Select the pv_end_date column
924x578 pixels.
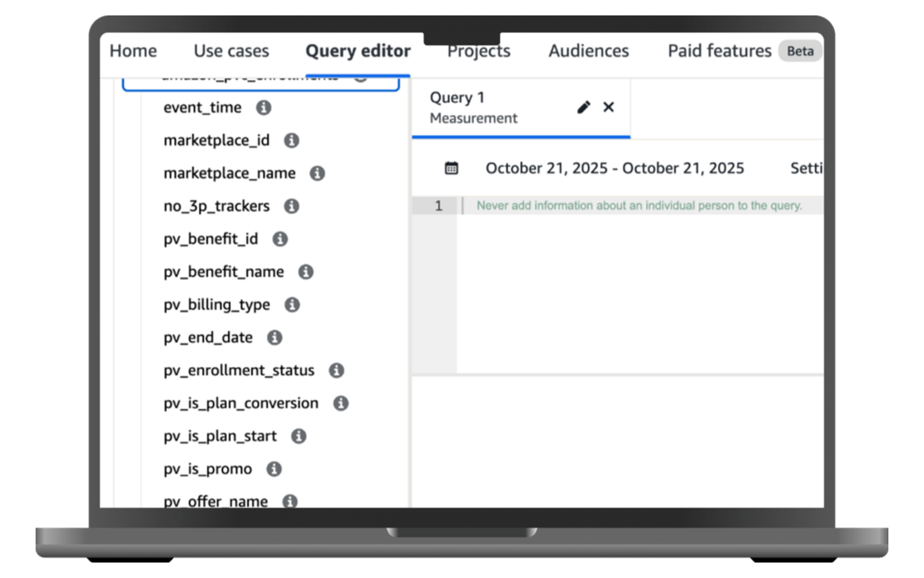point(208,338)
